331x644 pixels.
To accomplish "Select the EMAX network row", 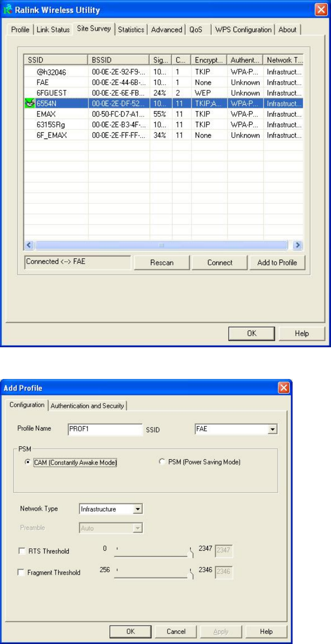I will [x=164, y=114].
